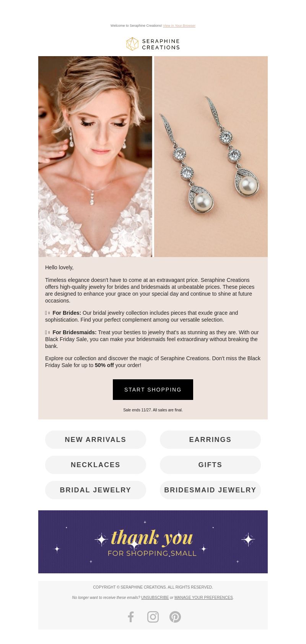Viewport: 306px width, 644px height.
Task: Open the Gifts category
Action: pos(210,465)
